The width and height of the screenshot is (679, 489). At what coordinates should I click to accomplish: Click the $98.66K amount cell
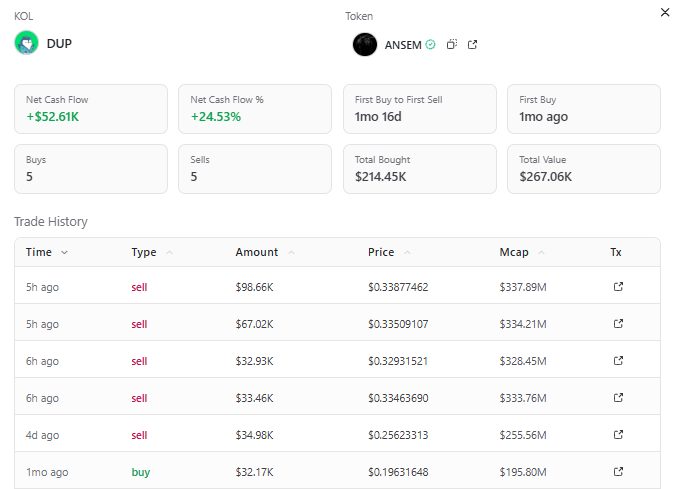tap(254, 287)
